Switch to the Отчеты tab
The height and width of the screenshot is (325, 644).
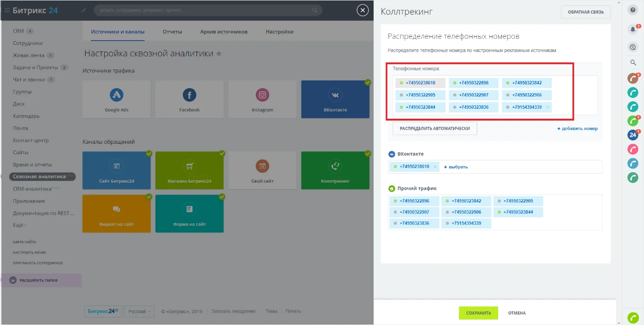click(x=172, y=32)
